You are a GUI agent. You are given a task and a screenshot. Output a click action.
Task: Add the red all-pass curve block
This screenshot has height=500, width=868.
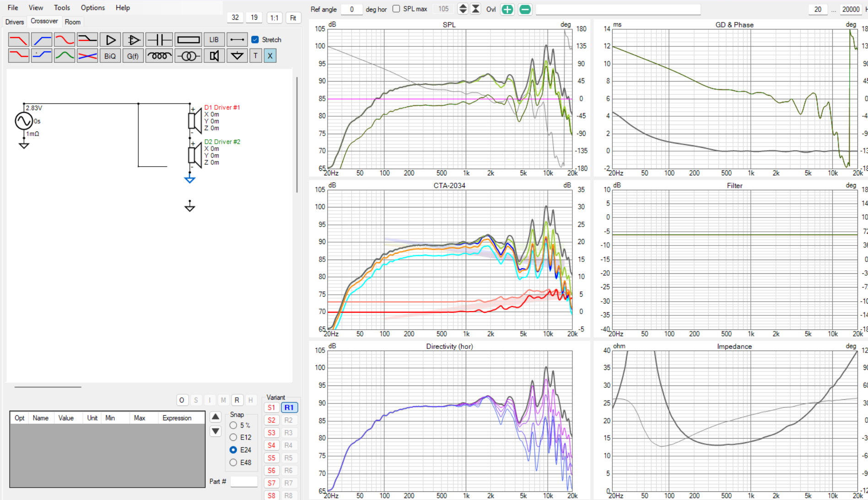tap(65, 40)
